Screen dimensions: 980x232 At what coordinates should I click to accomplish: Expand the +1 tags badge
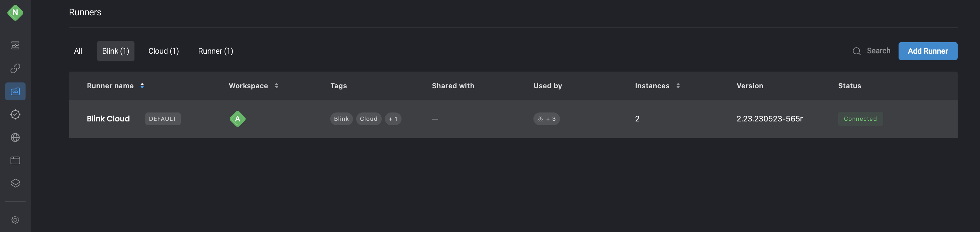(393, 119)
